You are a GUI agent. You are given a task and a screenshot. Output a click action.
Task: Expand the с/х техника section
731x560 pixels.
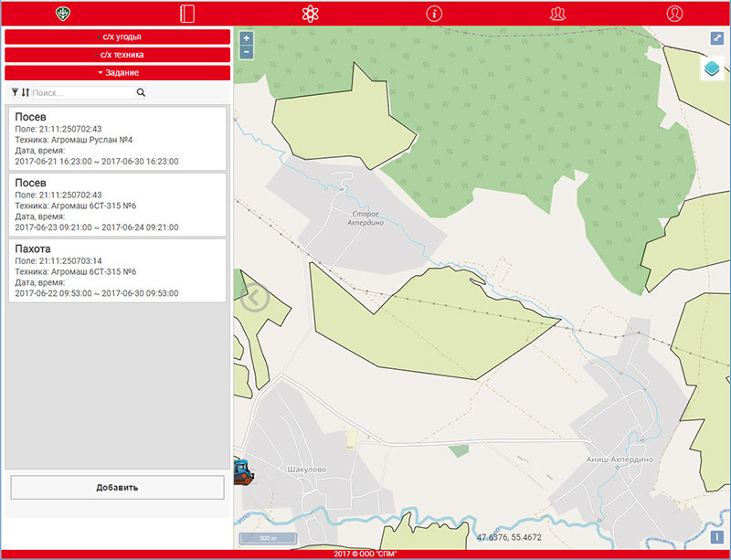(x=117, y=55)
